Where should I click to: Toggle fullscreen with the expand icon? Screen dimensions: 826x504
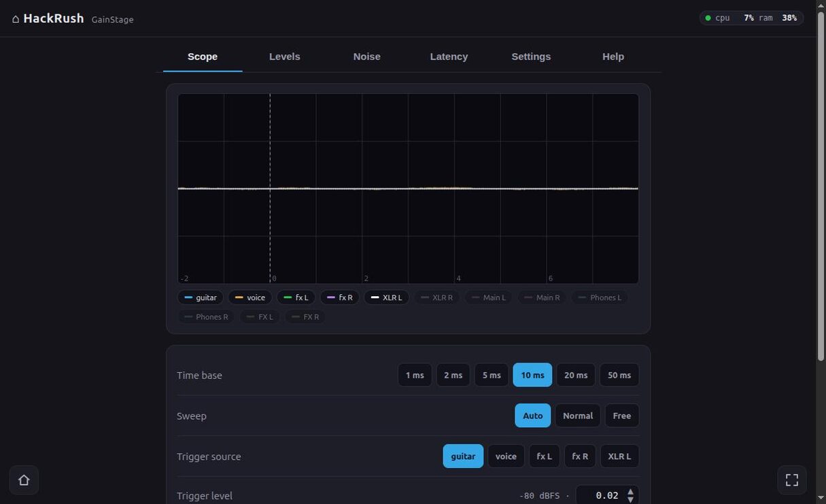click(792, 480)
